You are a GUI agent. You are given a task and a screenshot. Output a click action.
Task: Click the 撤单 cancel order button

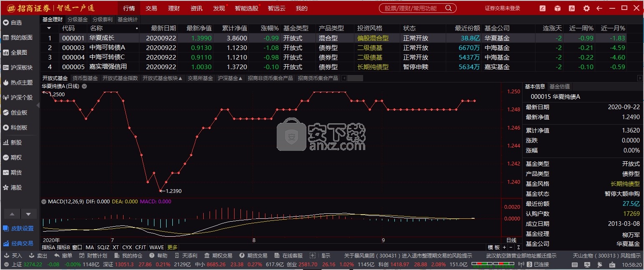(63, 255)
